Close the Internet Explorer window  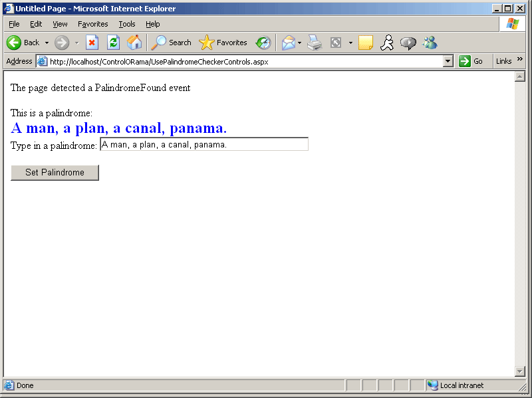tap(520, 9)
